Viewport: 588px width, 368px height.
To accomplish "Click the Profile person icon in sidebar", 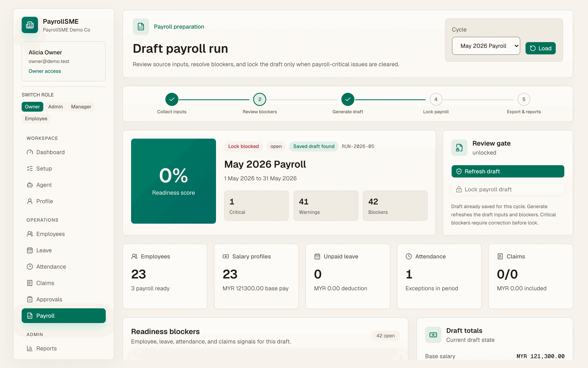I will tap(30, 201).
